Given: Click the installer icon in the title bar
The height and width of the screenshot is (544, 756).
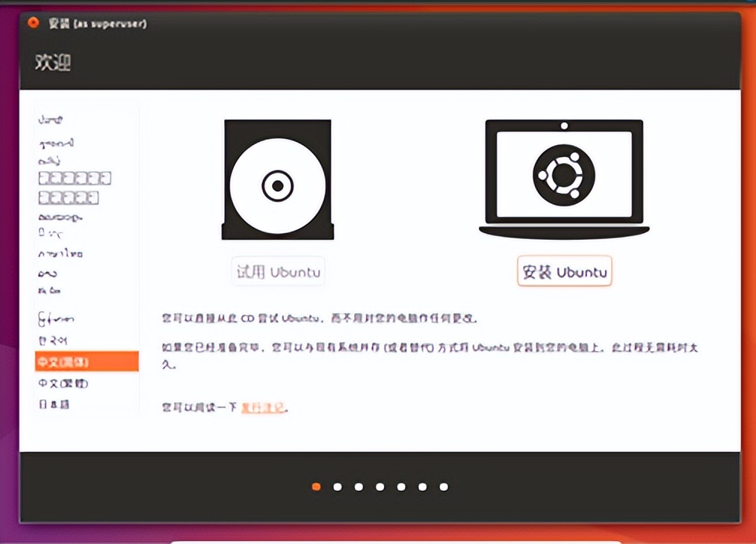Looking at the screenshot, I should [x=33, y=23].
